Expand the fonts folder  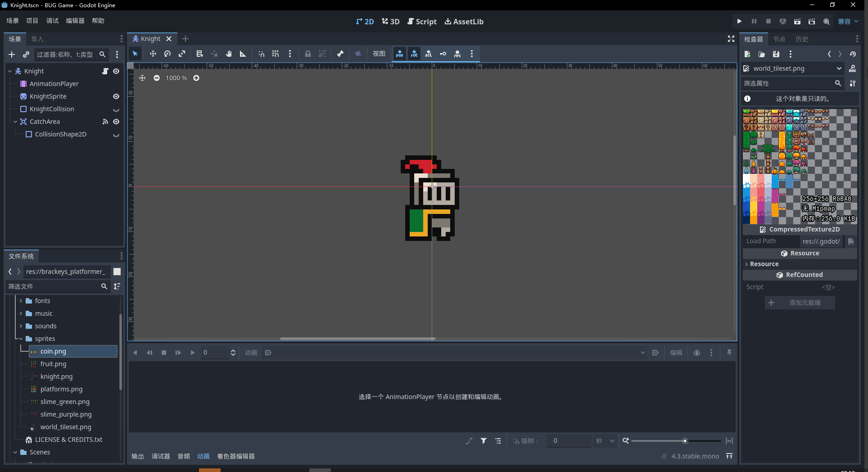tap(21, 301)
